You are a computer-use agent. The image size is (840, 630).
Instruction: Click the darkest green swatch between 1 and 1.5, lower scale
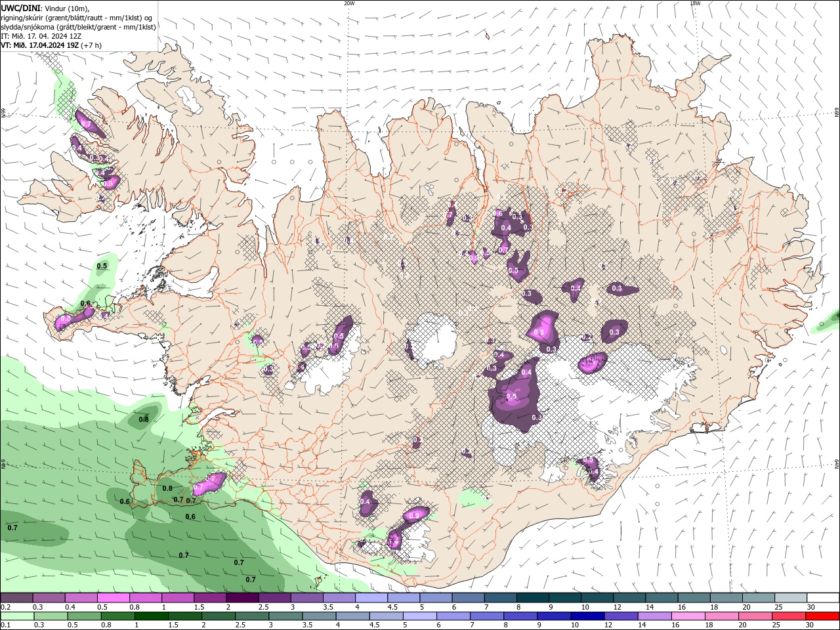pos(151,616)
